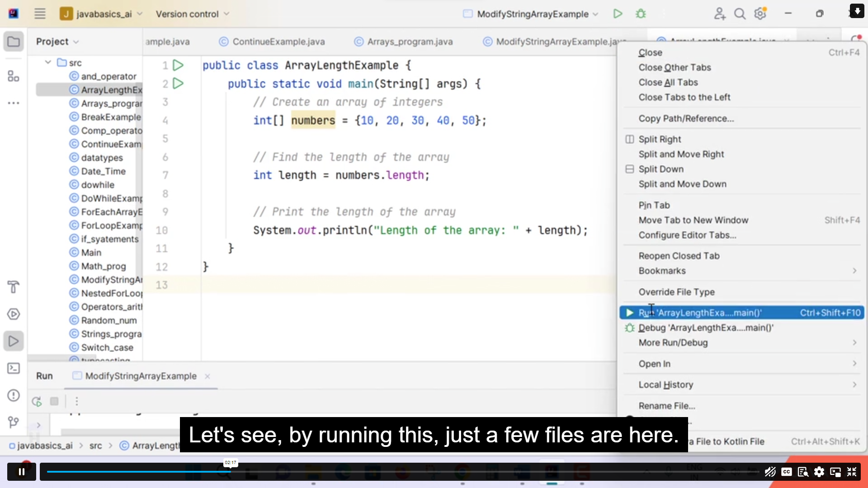Viewport: 868px width, 488px height.
Task: Select Split Right from the context menu
Action: (660, 139)
